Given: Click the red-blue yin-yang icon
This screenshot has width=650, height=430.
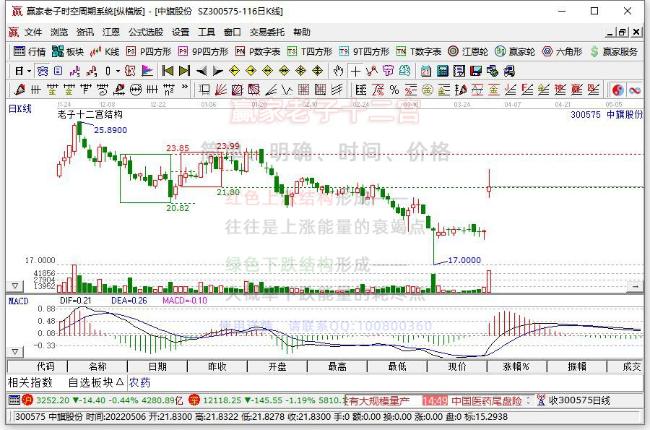Looking at the screenshot, I should (x=618, y=90).
